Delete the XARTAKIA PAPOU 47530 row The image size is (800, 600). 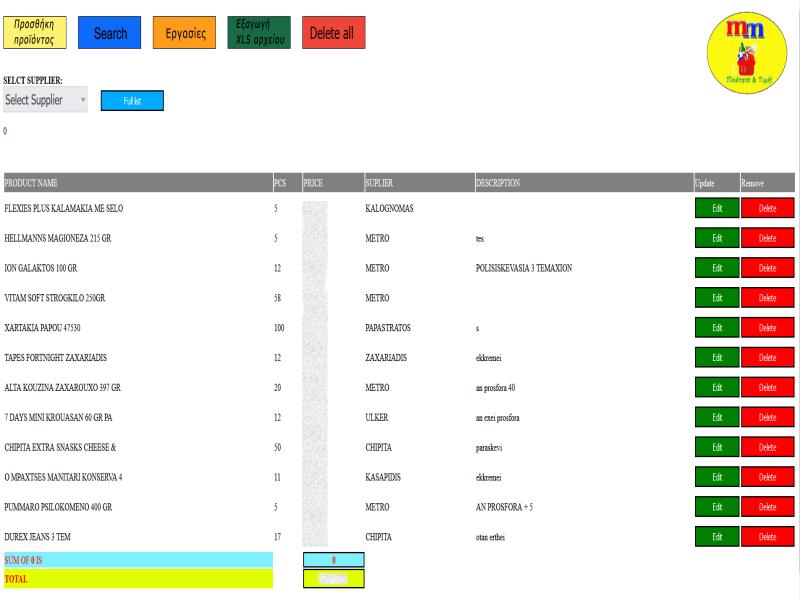[767, 328]
